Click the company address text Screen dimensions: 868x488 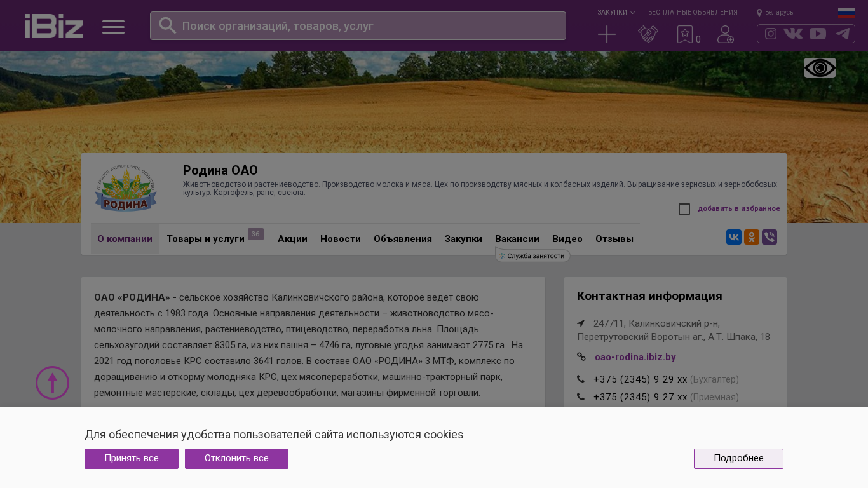tap(674, 330)
